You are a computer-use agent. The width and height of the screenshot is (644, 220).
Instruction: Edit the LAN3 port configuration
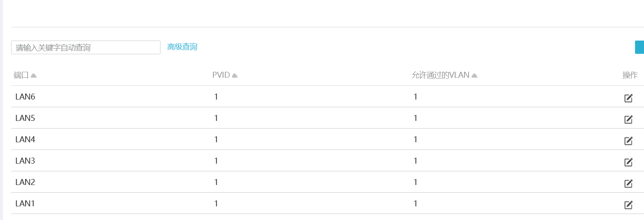click(x=628, y=162)
